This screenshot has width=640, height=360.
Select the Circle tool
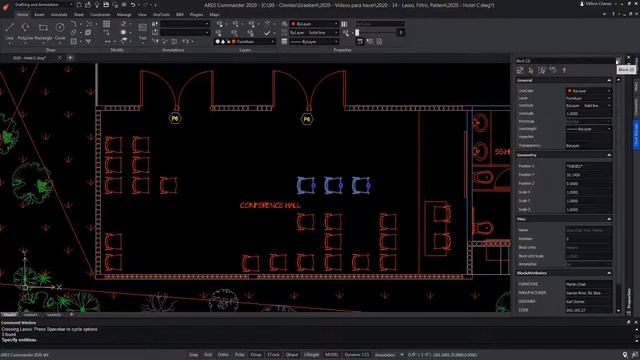(x=60, y=31)
